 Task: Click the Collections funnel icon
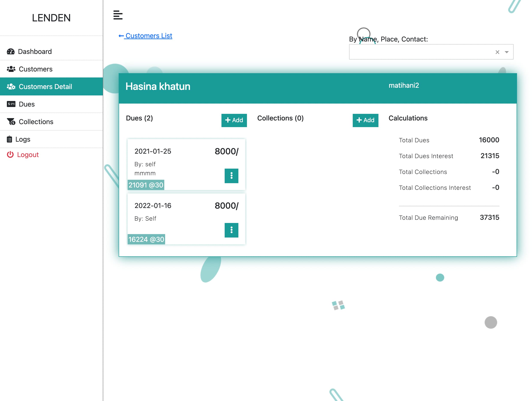click(11, 122)
